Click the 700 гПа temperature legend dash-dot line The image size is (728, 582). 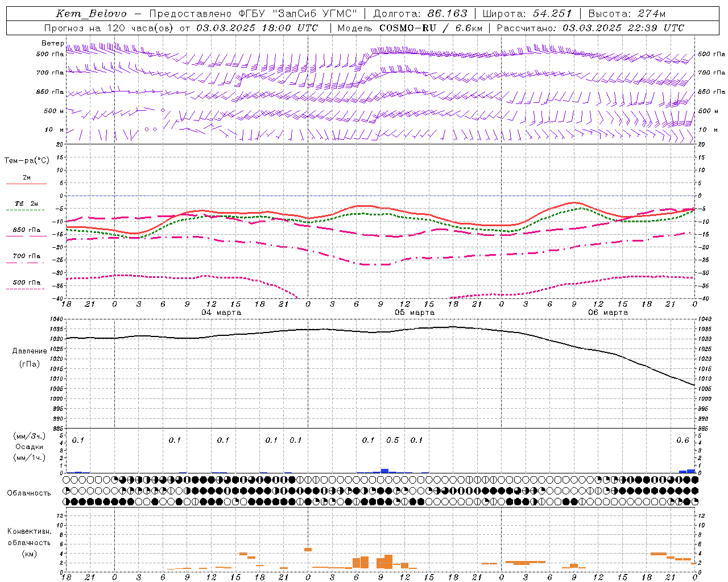26,263
